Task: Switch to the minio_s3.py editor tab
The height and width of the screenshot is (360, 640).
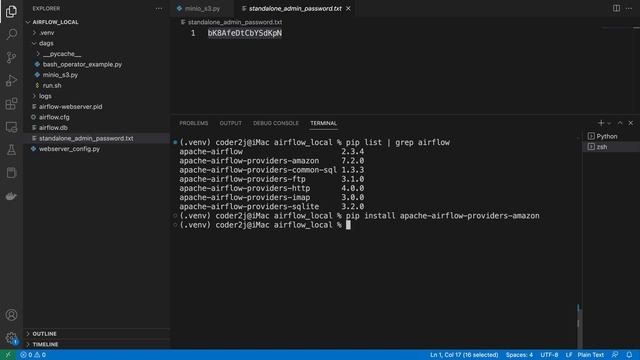Action: point(202,9)
